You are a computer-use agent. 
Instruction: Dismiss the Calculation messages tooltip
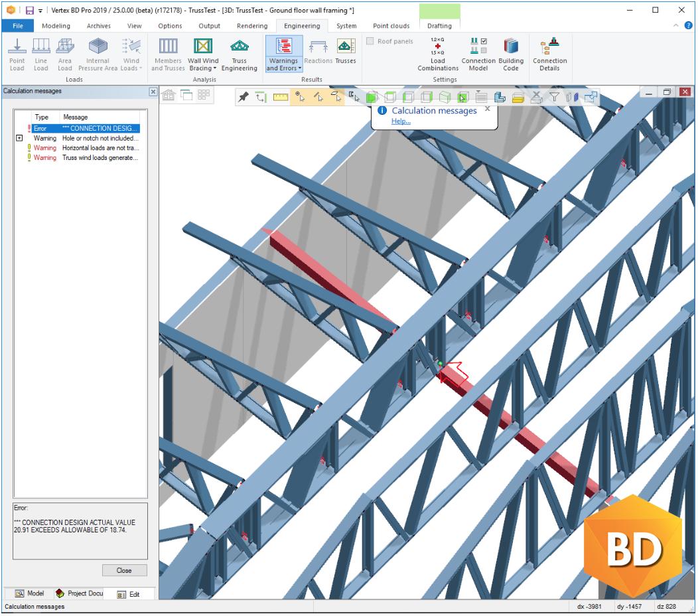pyautogui.click(x=488, y=109)
